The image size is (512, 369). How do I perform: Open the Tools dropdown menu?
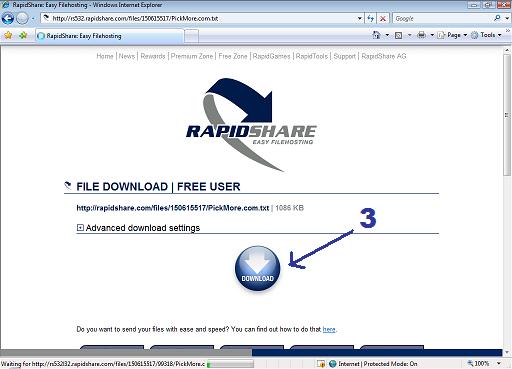coord(486,35)
